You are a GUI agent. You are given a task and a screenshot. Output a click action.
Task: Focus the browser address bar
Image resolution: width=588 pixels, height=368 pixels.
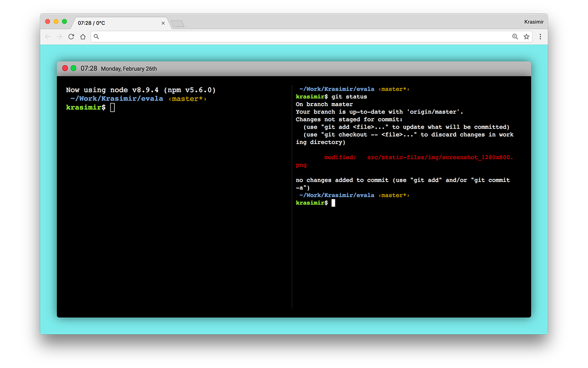311,37
